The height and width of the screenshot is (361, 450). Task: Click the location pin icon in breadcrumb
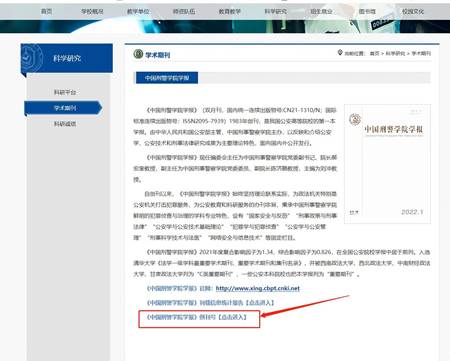(x=340, y=53)
